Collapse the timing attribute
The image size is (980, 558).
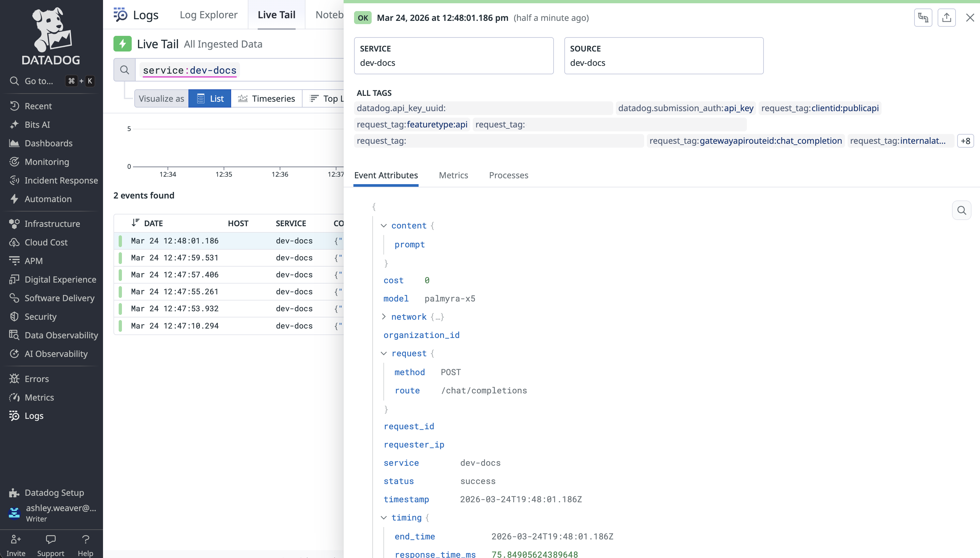[x=384, y=517]
